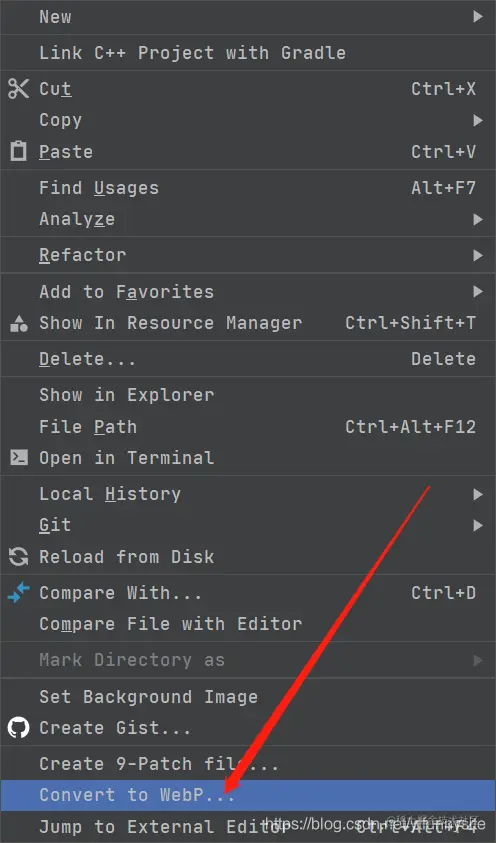Expand the New submenu arrow

point(478,17)
